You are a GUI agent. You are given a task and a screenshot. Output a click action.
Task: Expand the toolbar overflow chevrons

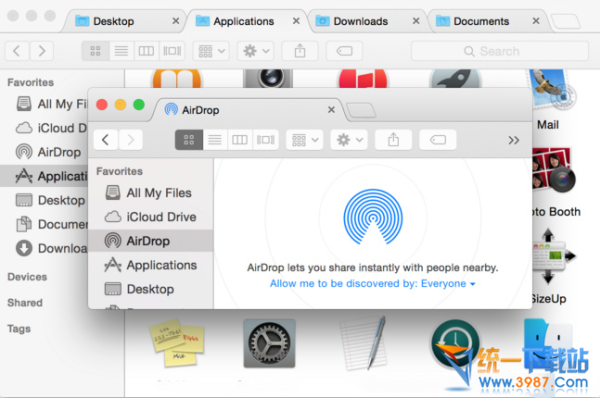(514, 140)
